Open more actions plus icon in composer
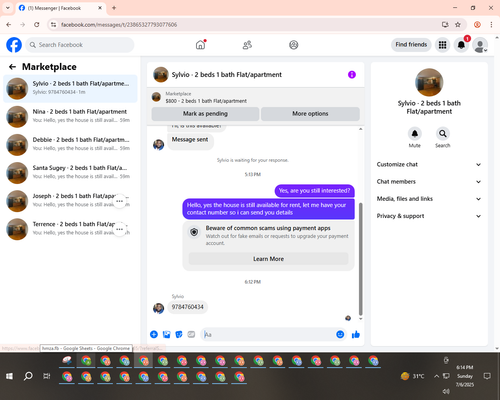The height and width of the screenshot is (400, 500). click(x=154, y=334)
